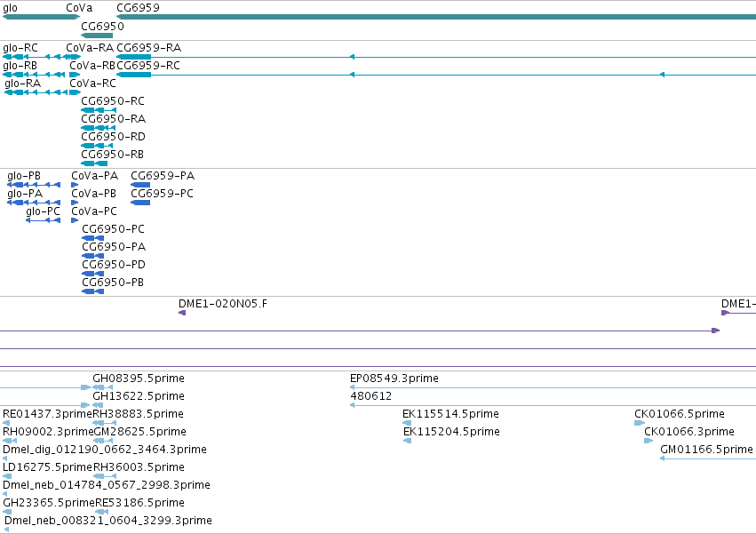756x534 pixels.
Task: Select CoVa-RA transcript label
Action: tap(90, 48)
